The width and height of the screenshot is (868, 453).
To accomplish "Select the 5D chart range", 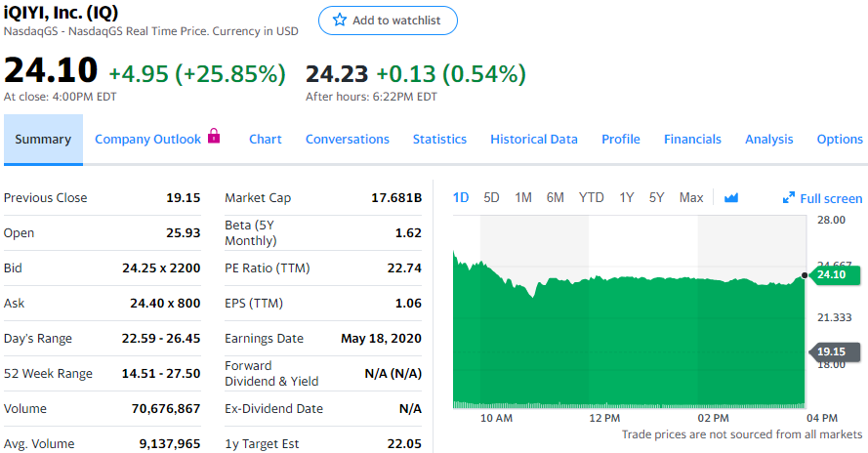I will pyautogui.click(x=491, y=198).
